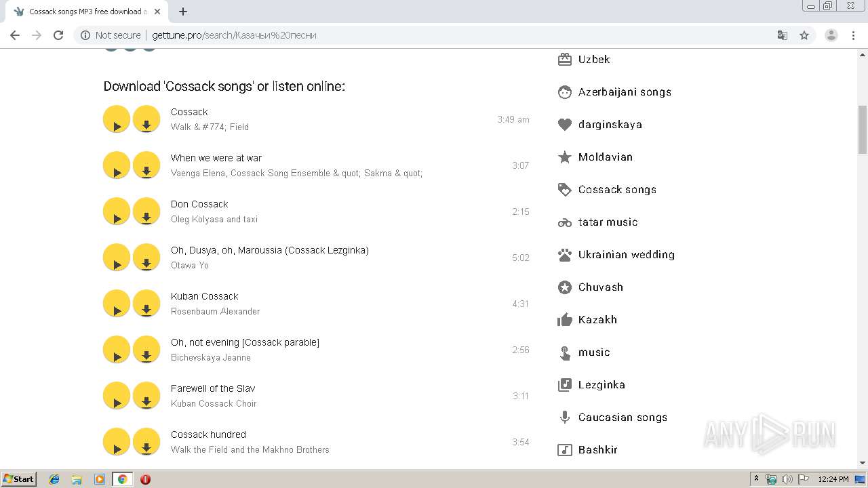Click the thumbs-up icon beside Kazakh
This screenshot has height=488, width=868.
(x=565, y=320)
